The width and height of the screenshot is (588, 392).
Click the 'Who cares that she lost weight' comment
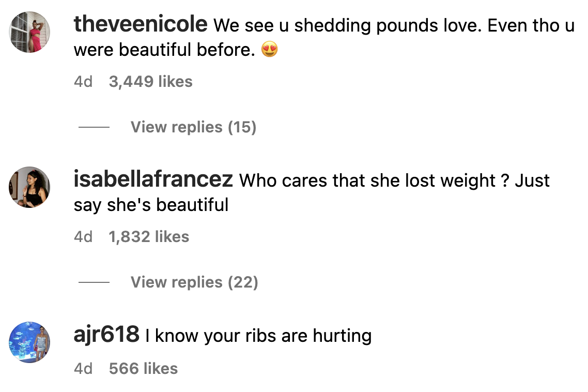pos(312,192)
